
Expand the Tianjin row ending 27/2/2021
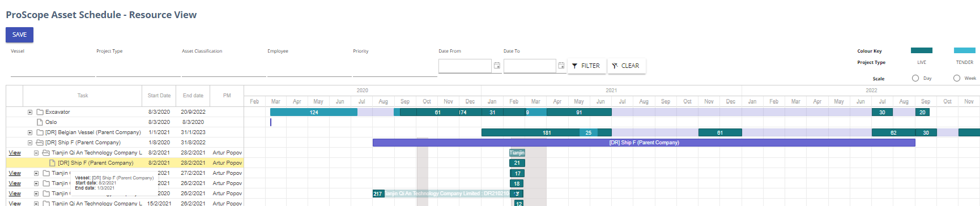tap(36, 173)
